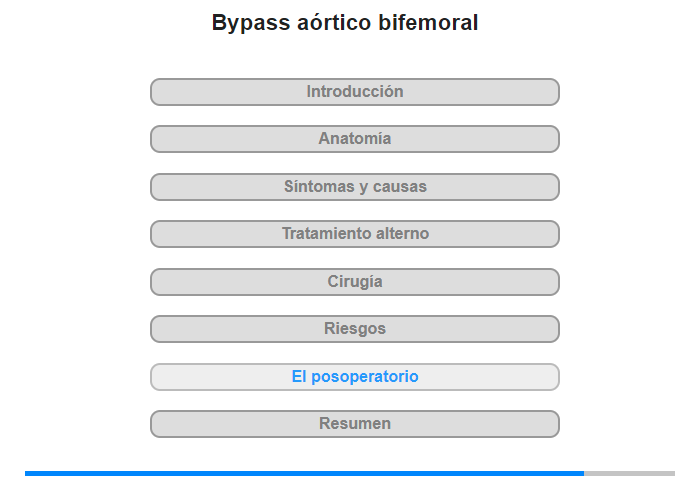View the alternative treatment chapter
This screenshot has height=480, width=700.
coord(354,234)
